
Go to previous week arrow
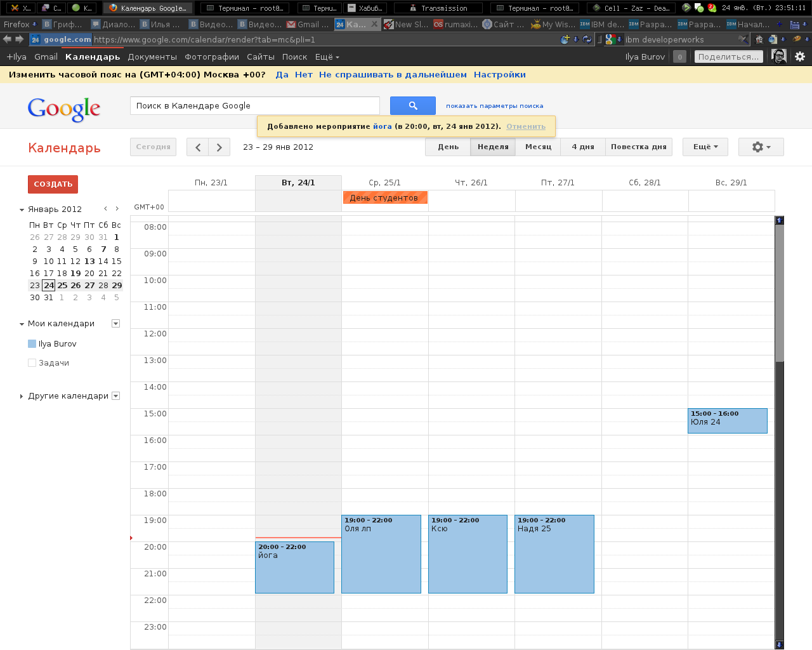point(198,147)
